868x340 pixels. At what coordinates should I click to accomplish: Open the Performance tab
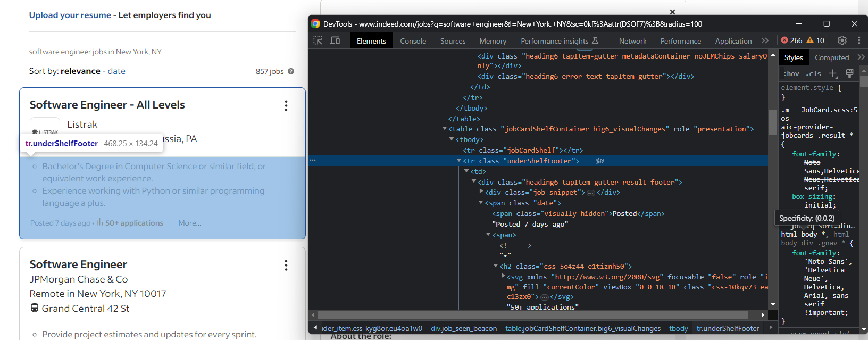681,41
